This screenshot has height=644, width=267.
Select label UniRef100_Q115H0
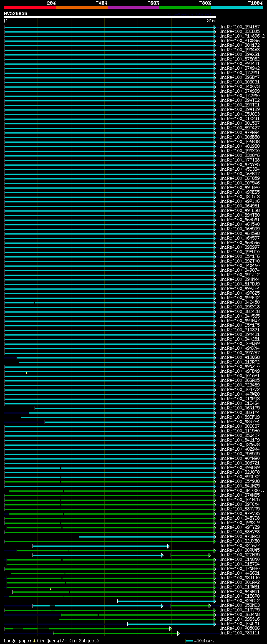239,431
